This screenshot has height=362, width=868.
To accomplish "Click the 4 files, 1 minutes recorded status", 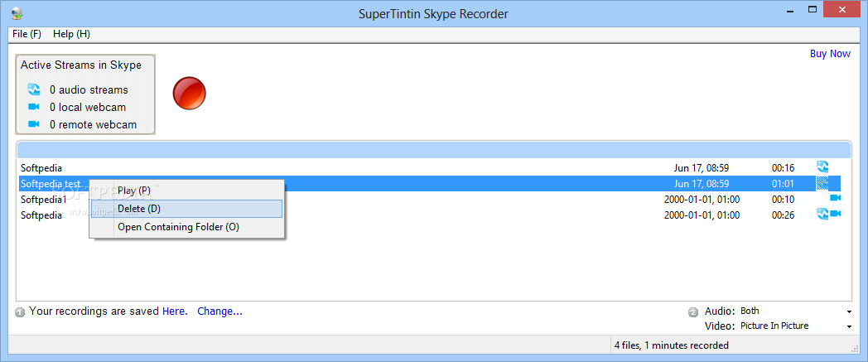I will [x=671, y=345].
